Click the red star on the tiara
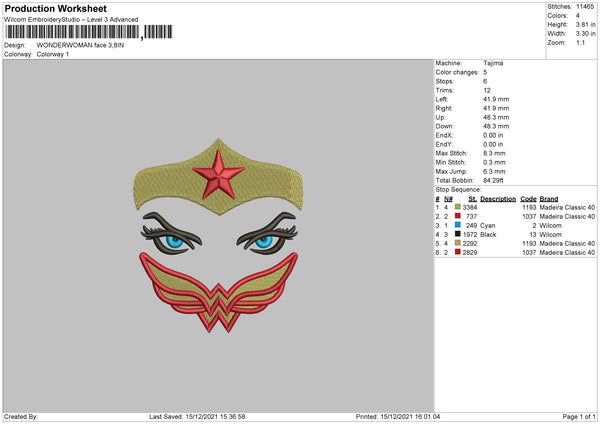600x424 pixels. point(218,174)
